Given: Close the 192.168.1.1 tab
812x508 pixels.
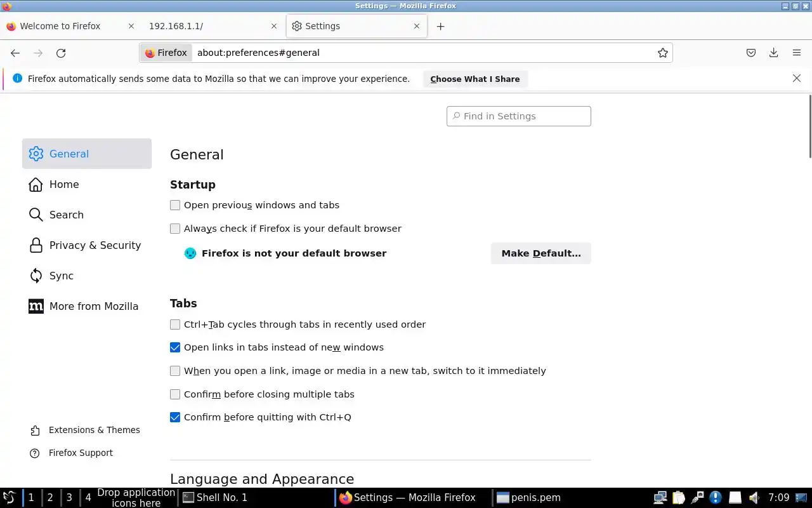Looking at the screenshot, I should click(274, 26).
